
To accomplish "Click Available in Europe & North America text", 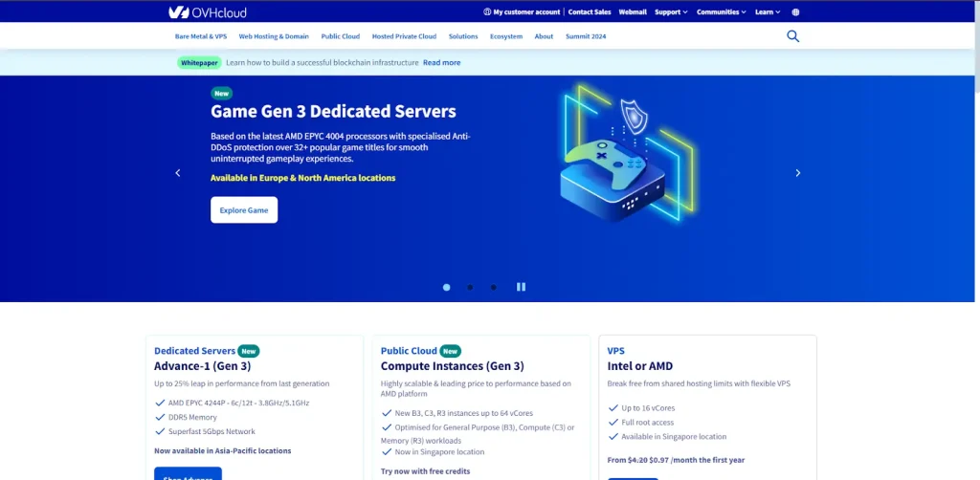I will (303, 178).
